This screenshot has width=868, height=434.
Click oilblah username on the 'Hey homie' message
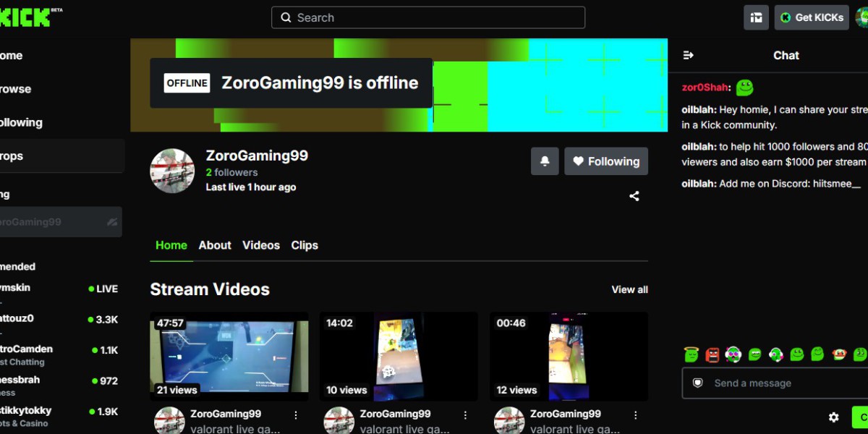[697, 110]
